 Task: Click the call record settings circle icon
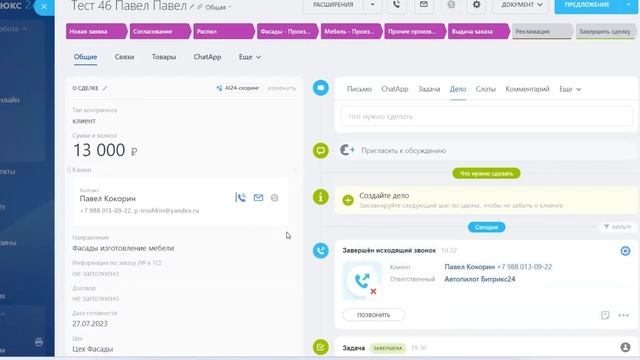coord(625,251)
